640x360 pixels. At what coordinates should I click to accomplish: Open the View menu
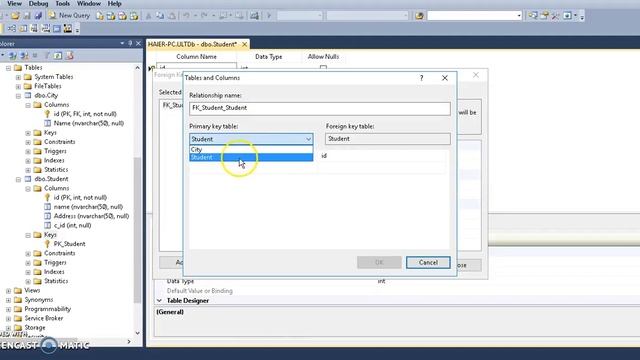point(14,4)
